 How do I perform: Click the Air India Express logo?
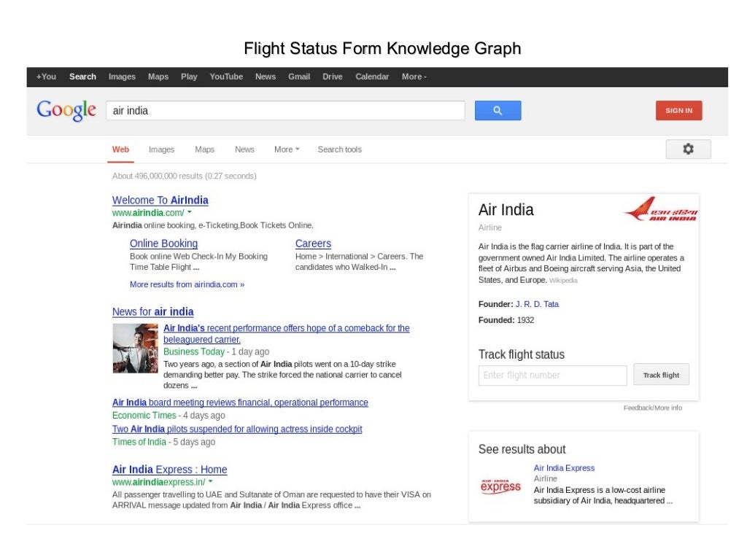[500, 486]
